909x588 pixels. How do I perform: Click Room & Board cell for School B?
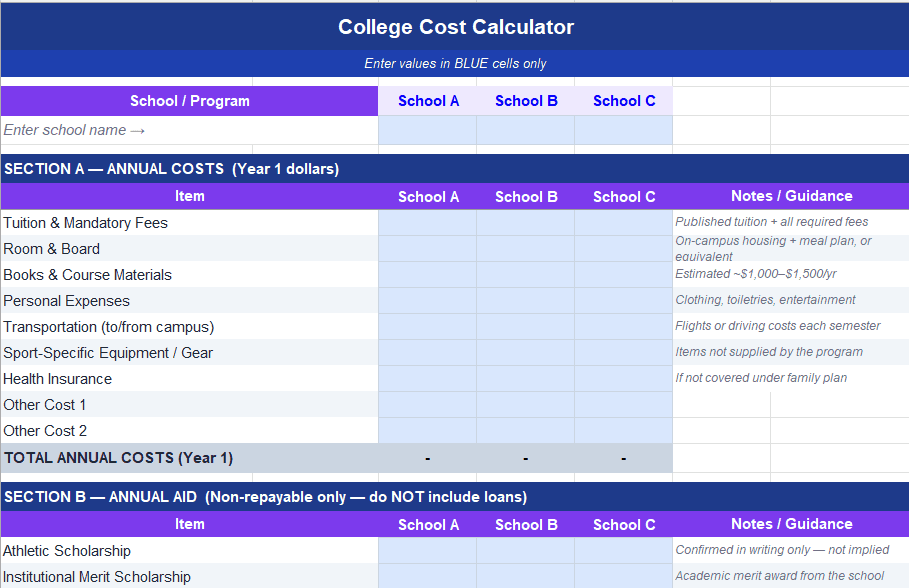point(526,248)
